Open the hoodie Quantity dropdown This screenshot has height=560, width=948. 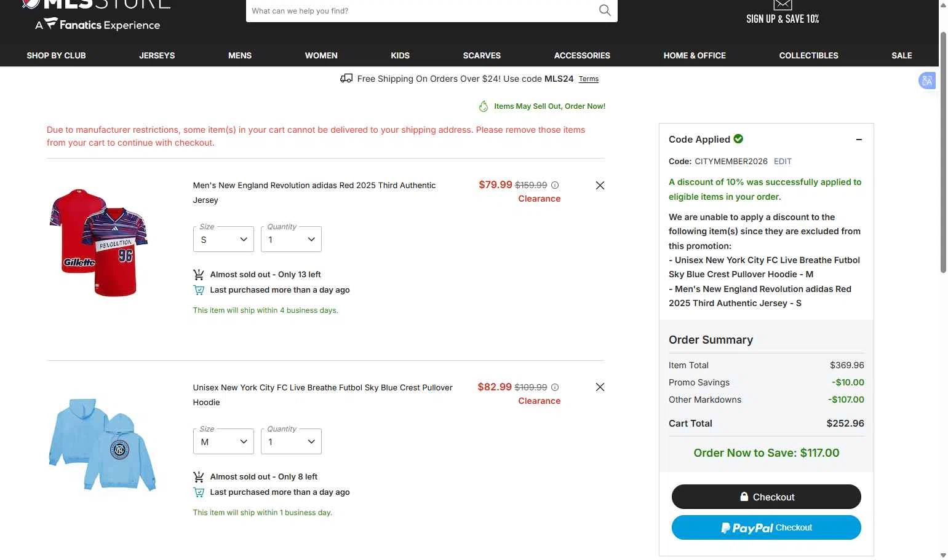[291, 441]
